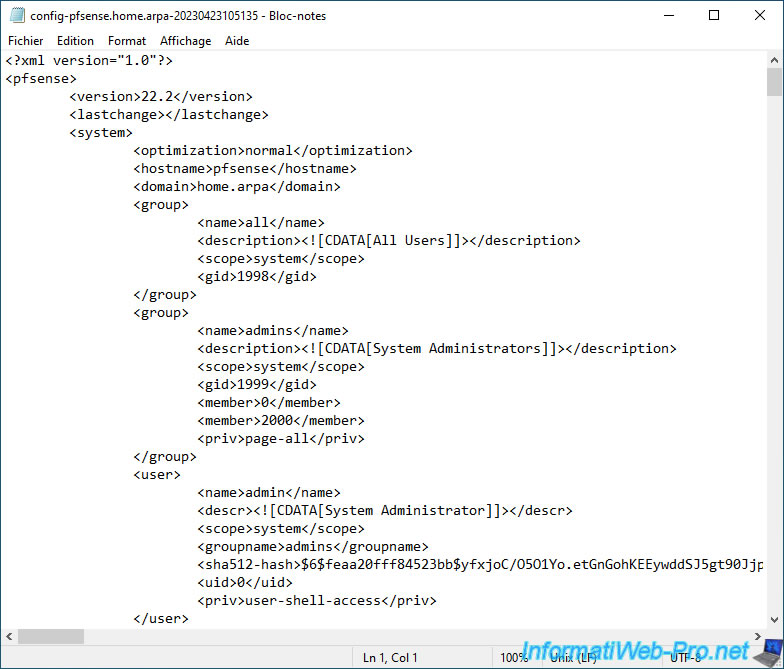Click the <uid>0</uid> line
Image resolution: width=784 pixels, height=669 pixels.
coord(245,582)
